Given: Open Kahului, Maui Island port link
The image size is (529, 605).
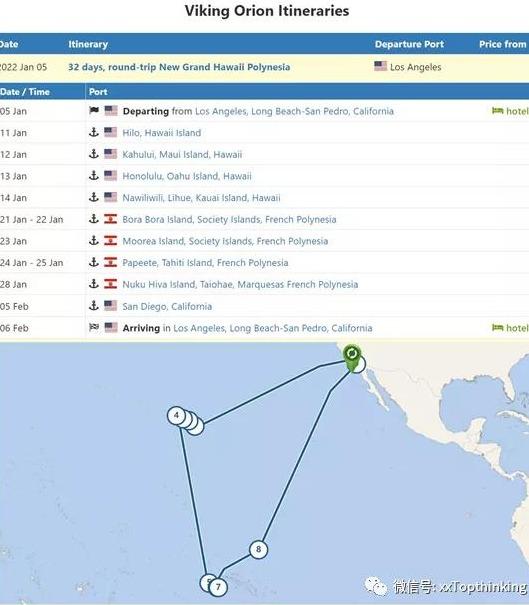Looking at the screenshot, I should click(x=182, y=154).
